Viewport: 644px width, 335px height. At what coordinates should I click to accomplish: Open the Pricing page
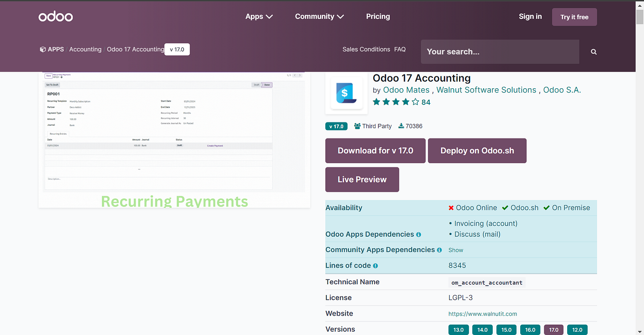click(377, 16)
